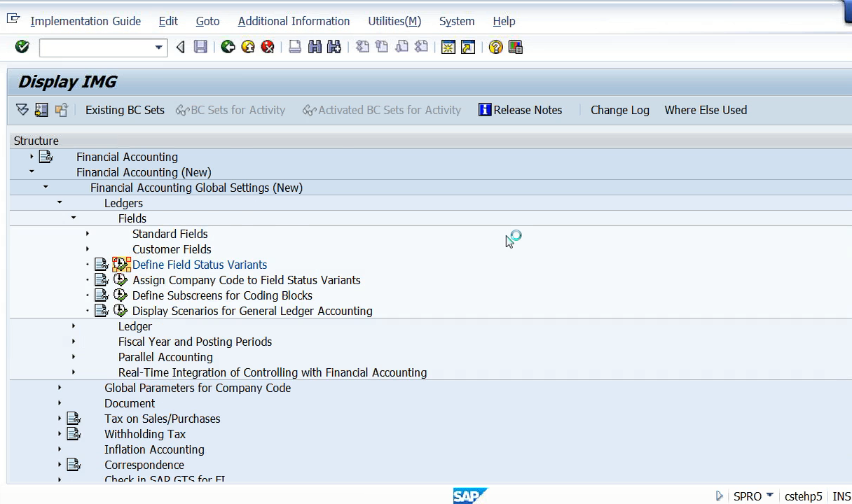Open the Utilities(M) menu
This screenshot has width=852, height=504.
tap(394, 21)
